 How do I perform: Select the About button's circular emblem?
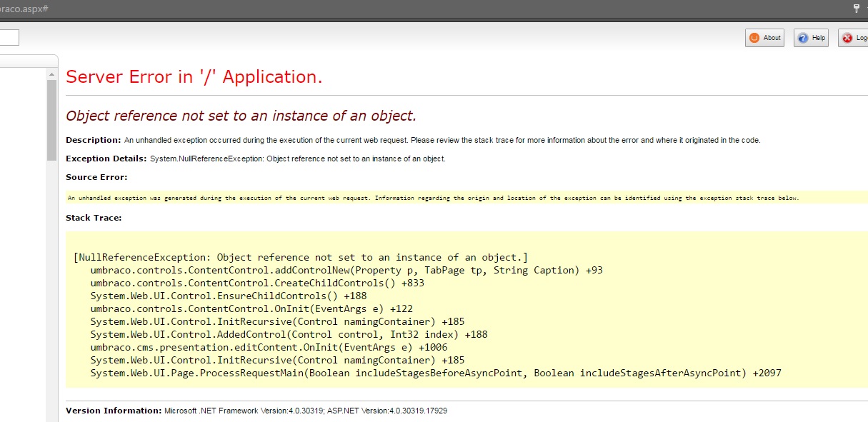tap(754, 38)
